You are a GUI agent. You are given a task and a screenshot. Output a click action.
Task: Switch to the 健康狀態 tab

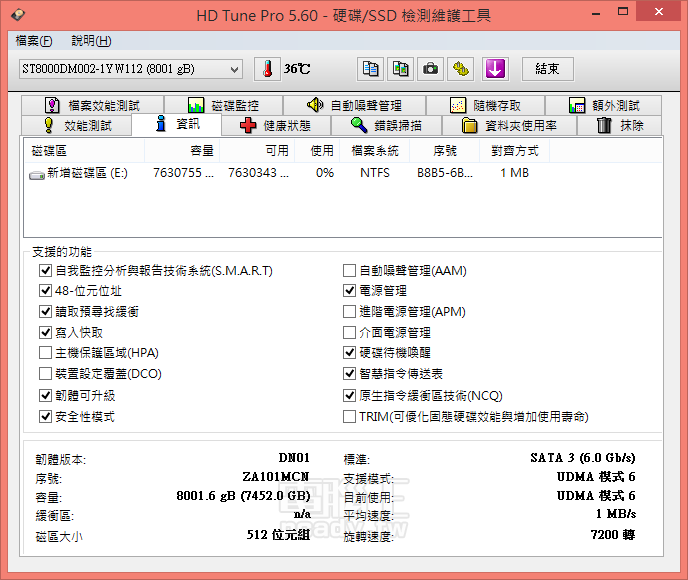tap(276, 125)
